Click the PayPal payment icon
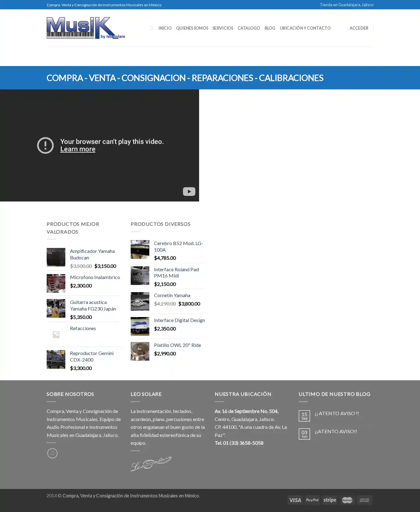 312,500
